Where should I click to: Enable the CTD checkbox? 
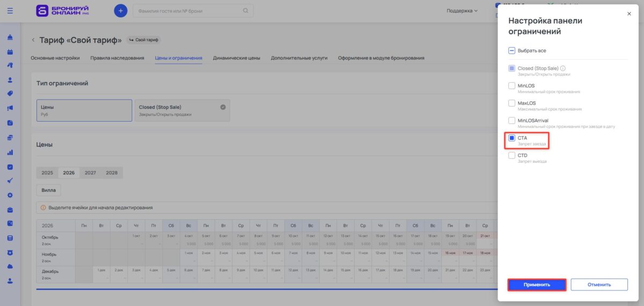click(x=512, y=155)
